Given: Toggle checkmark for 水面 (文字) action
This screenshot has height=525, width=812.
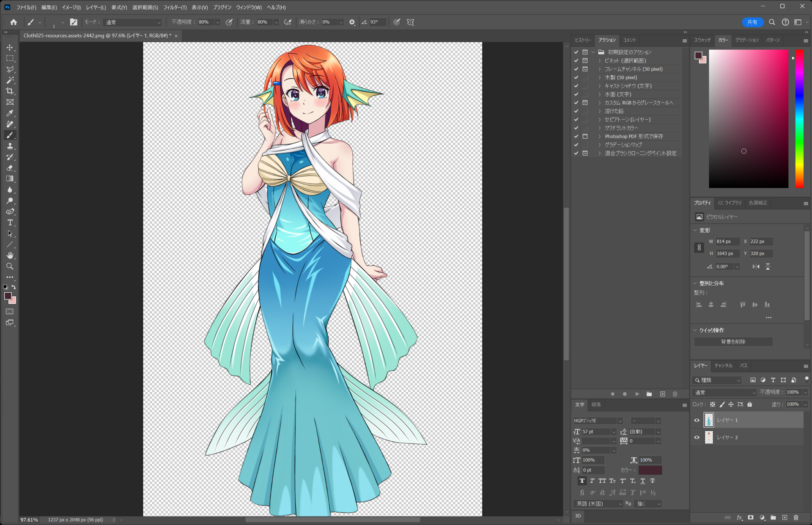Looking at the screenshot, I should [576, 94].
